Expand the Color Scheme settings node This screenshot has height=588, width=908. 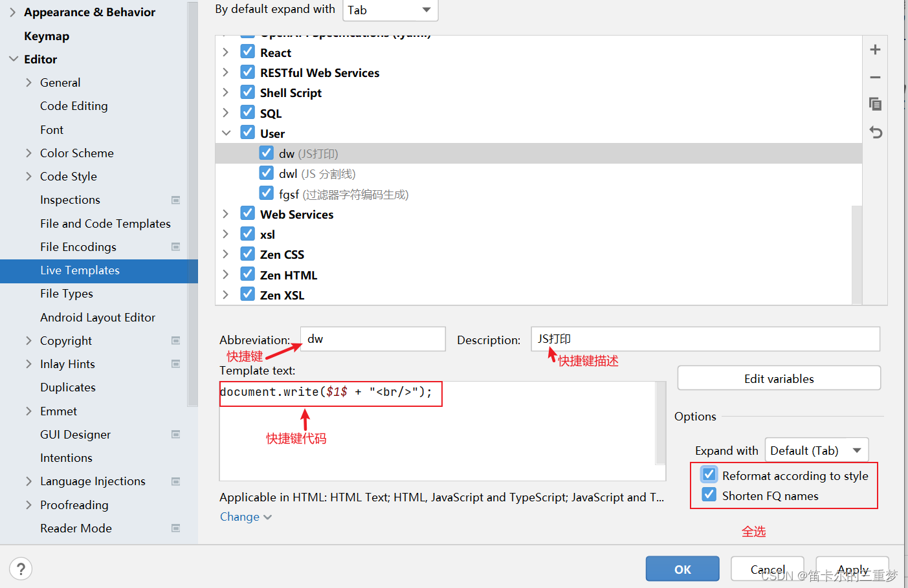28,153
